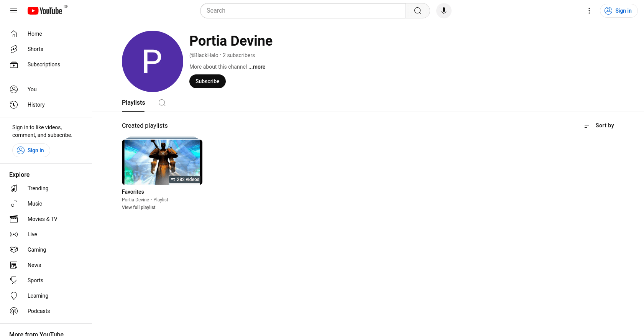Subscribe to Portia Devine channel

(207, 81)
